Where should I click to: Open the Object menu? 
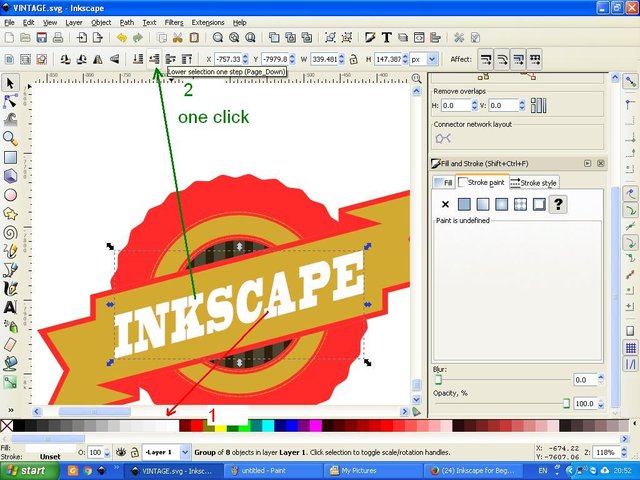101,22
